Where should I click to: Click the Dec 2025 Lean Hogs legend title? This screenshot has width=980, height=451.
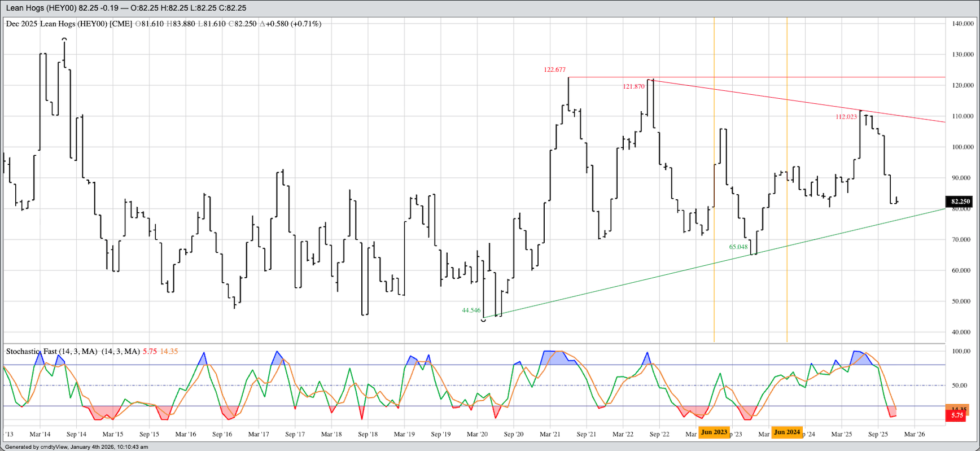tap(69, 24)
